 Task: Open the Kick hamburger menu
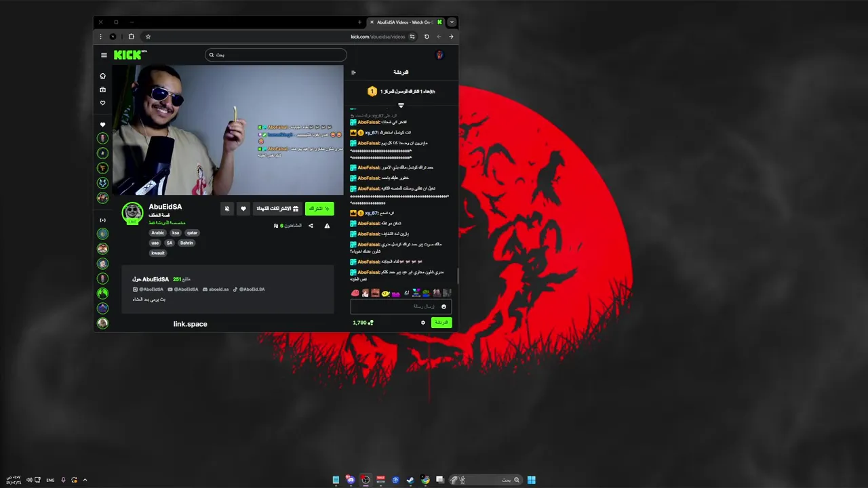point(104,55)
